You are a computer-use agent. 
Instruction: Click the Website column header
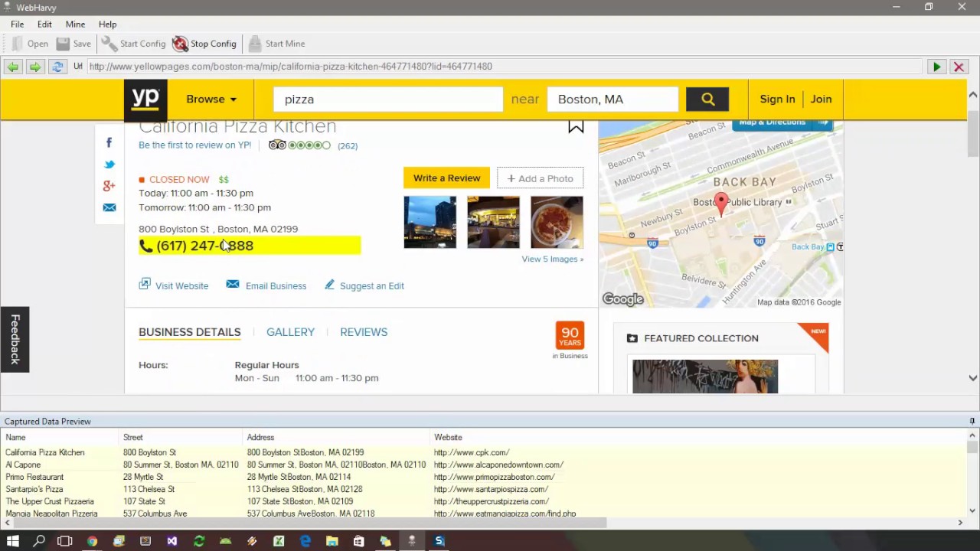[x=448, y=438]
